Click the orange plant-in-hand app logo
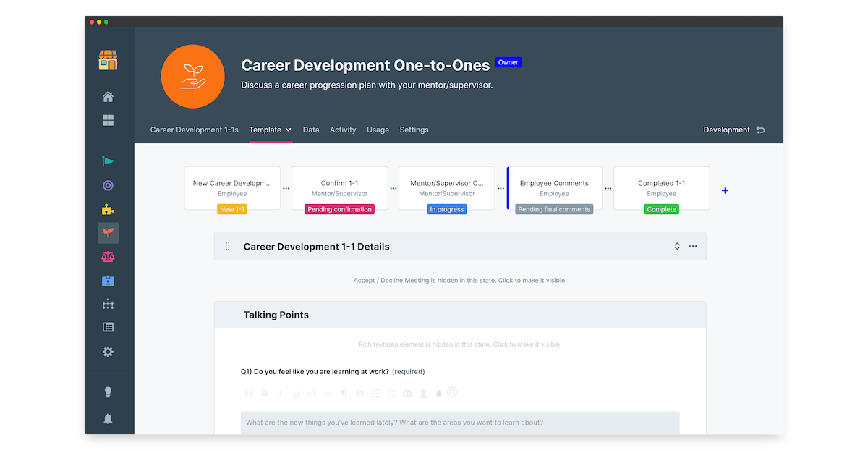This screenshot has height=450, width=868. click(x=192, y=76)
